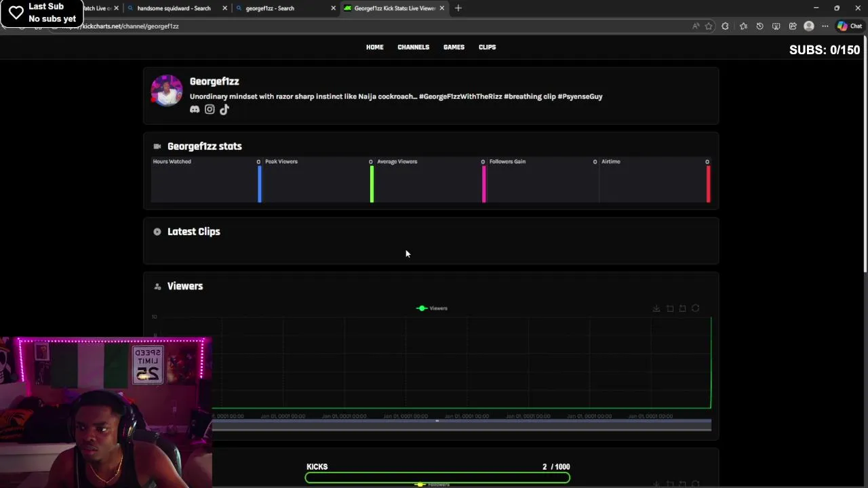
Task: Click the chart zoom reset icon
Action: (683, 308)
